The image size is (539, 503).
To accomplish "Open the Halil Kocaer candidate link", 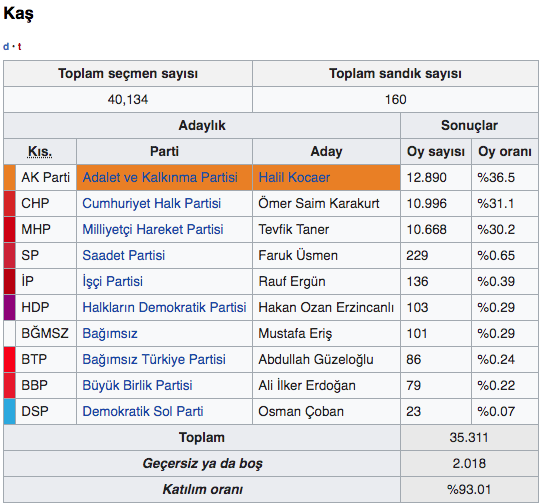I will coord(294,177).
